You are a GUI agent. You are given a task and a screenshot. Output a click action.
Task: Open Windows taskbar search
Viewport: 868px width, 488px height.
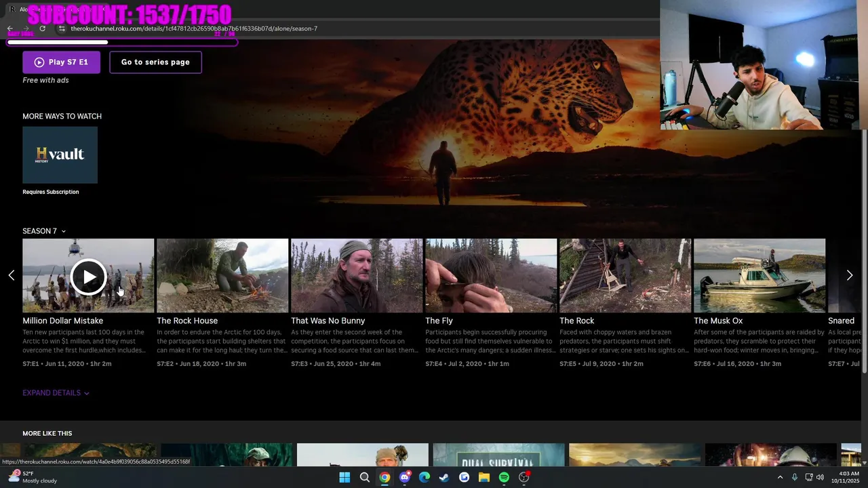[x=364, y=477]
